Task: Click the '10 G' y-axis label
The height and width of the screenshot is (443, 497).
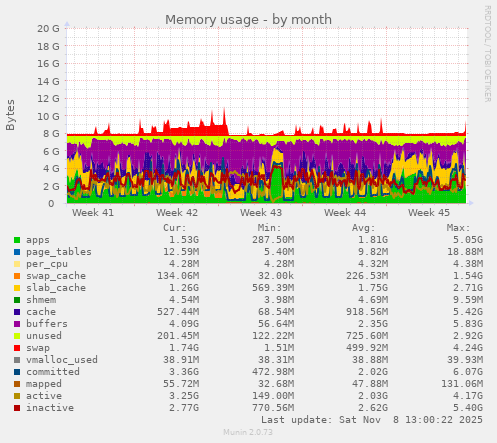Action: (48, 116)
